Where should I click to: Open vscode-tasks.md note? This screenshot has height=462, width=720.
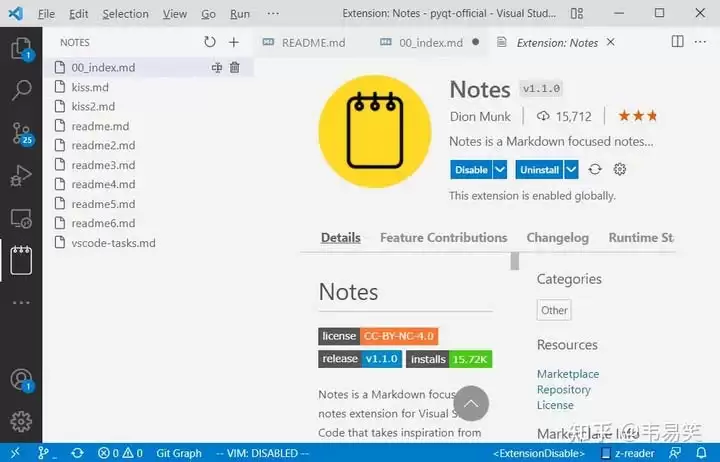click(148, 243)
